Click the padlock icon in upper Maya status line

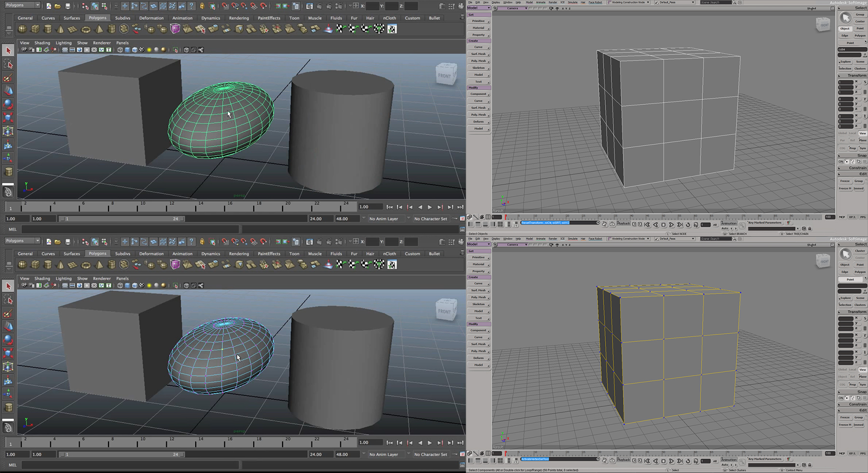tap(202, 6)
